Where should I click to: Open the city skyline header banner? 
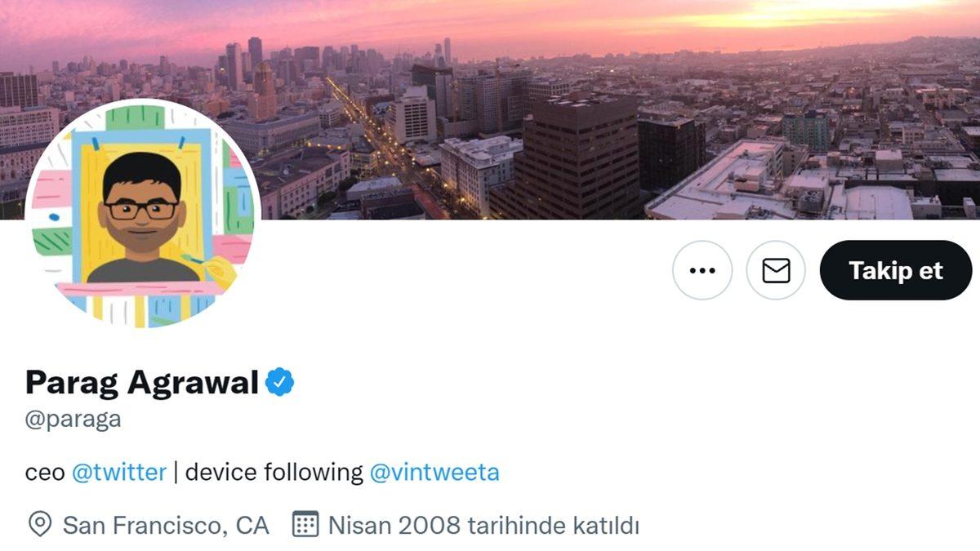tap(490, 109)
